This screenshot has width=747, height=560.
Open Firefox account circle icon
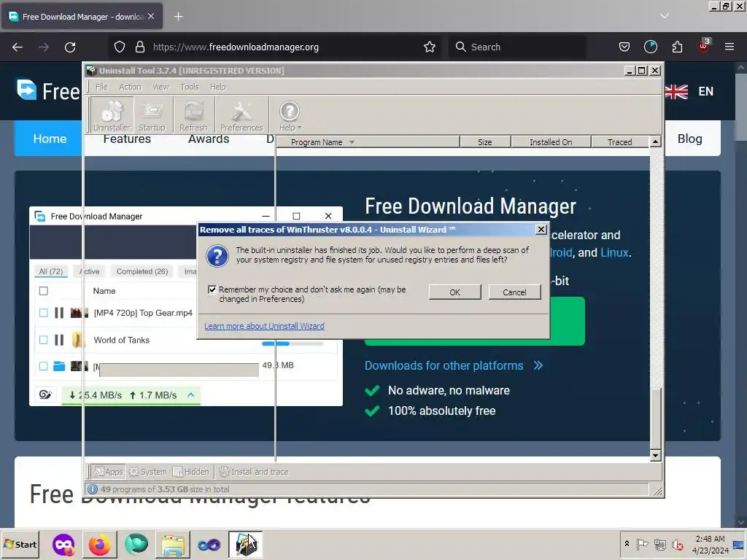(650, 47)
